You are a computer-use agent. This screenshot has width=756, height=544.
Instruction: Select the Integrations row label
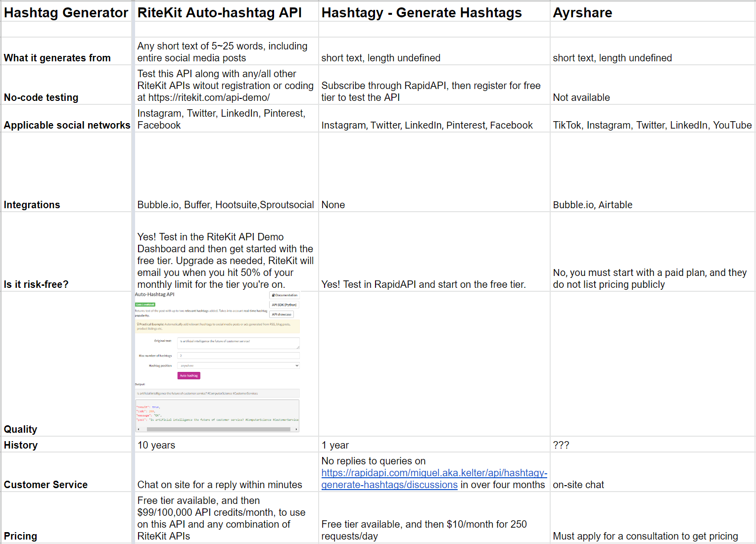[66, 172]
